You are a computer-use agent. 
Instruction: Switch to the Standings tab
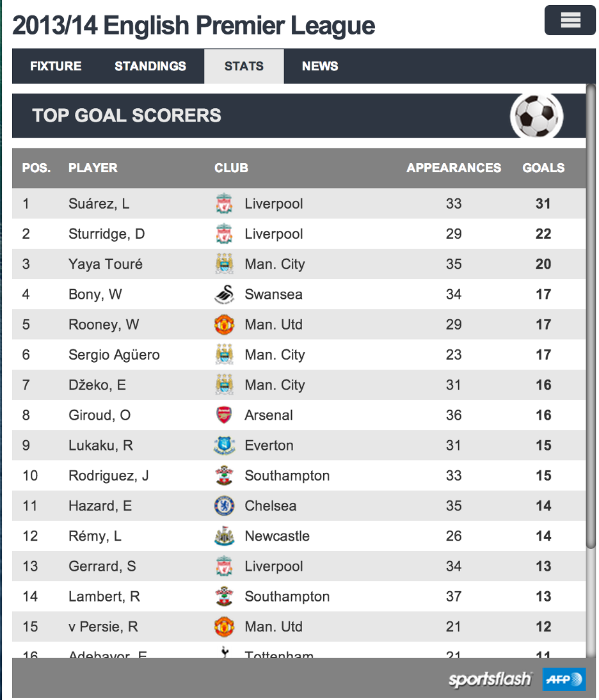150,66
